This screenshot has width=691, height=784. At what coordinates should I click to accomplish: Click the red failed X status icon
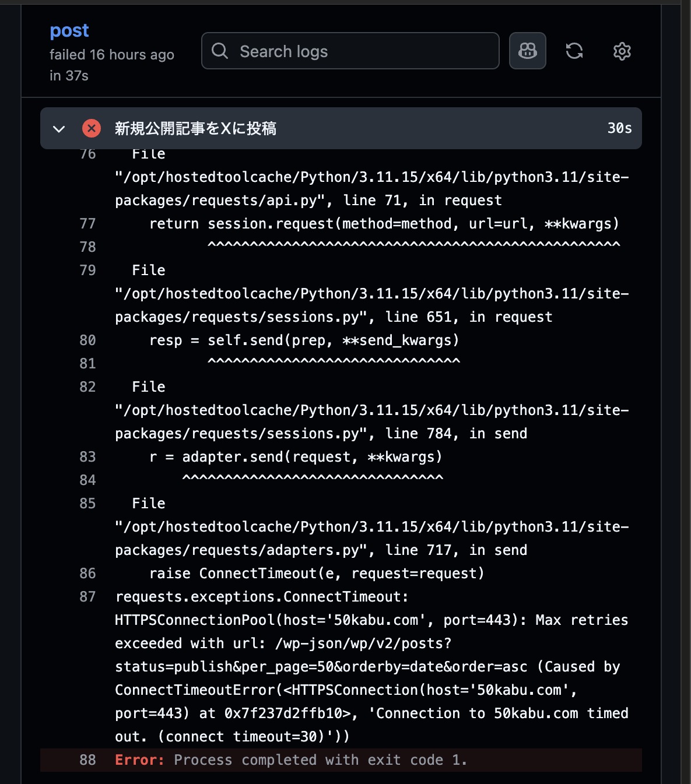[x=92, y=128]
